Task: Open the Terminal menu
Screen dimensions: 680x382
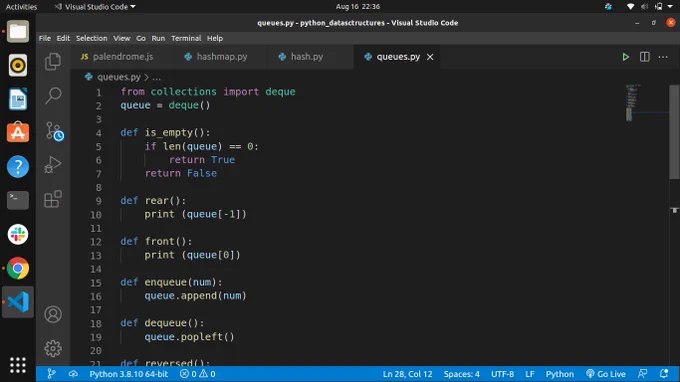Action: click(186, 38)
